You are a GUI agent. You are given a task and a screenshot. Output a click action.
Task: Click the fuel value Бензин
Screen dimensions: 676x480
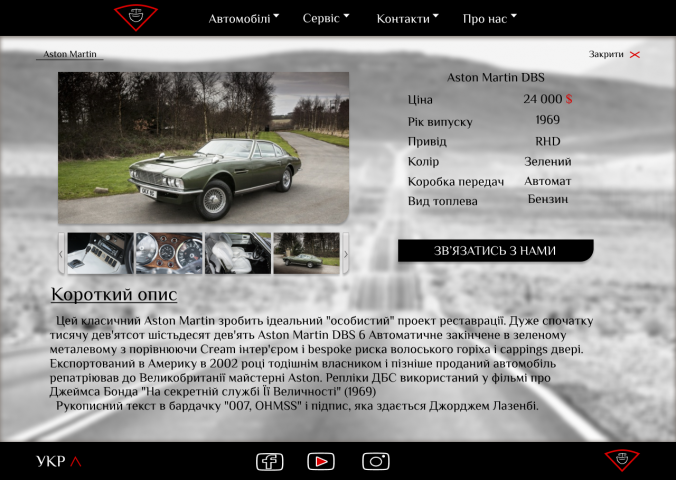[x=548, y=199]
